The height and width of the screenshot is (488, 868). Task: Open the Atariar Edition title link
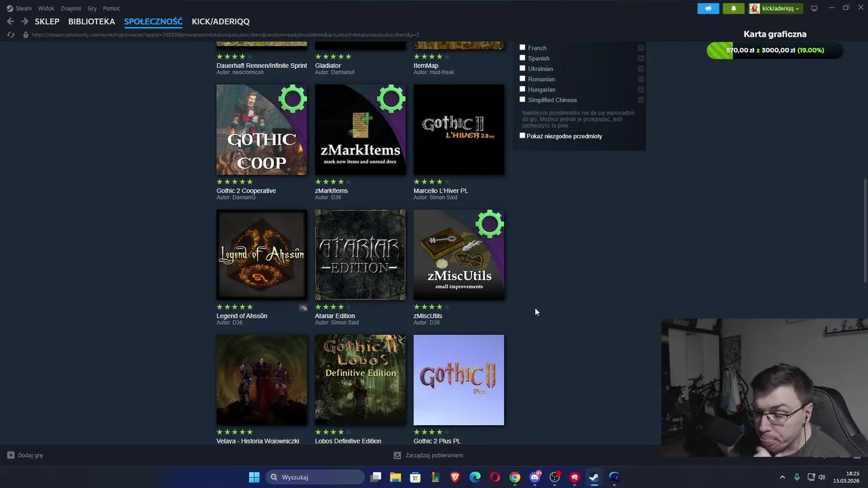pos(335,316)
